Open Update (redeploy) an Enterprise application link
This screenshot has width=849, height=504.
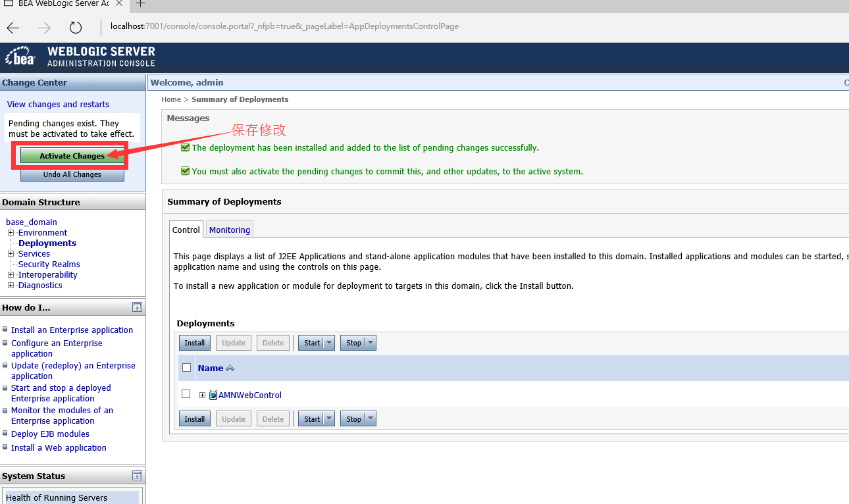(x=73, y=371)
